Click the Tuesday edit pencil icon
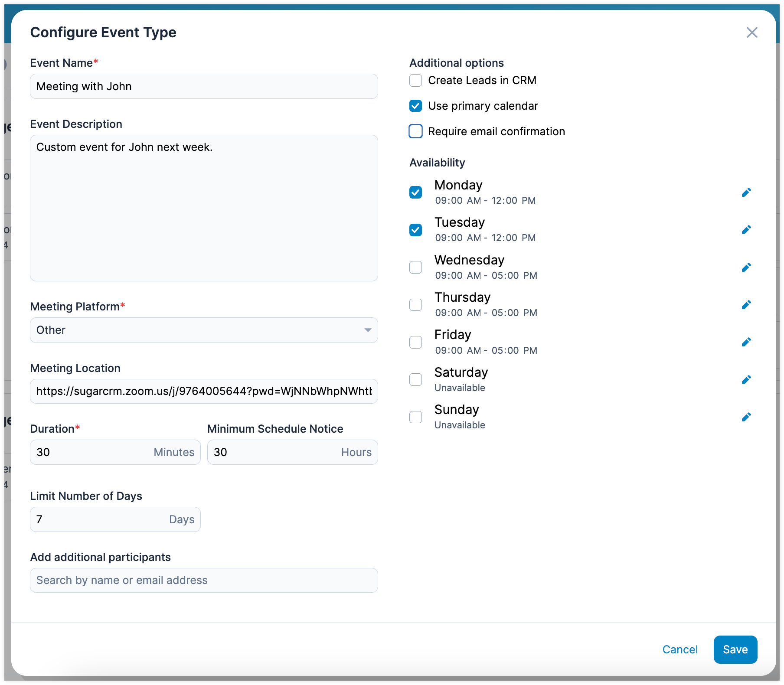 (x=746, y=230)
